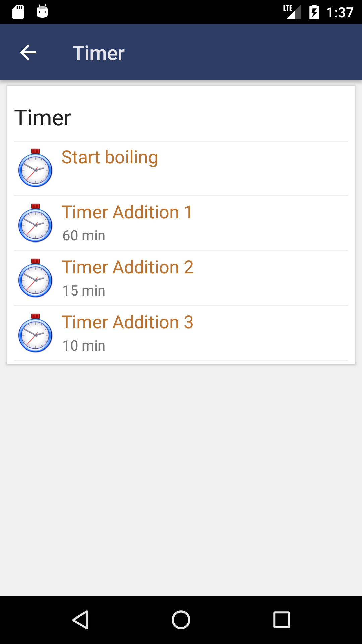Tap the Android home circle button
The width and height of the screenshot is (362, 644).
coord(181,620)
